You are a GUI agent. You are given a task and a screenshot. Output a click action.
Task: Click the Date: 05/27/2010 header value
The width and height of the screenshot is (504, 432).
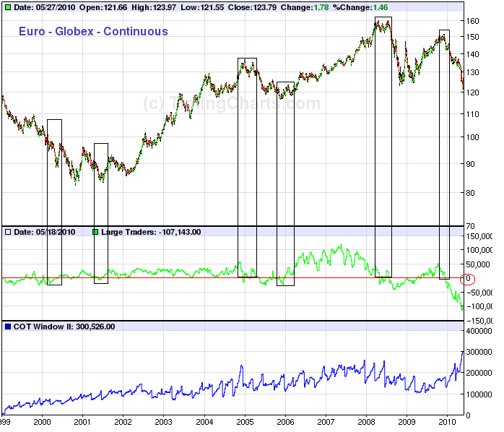click(x=44, y=7)
